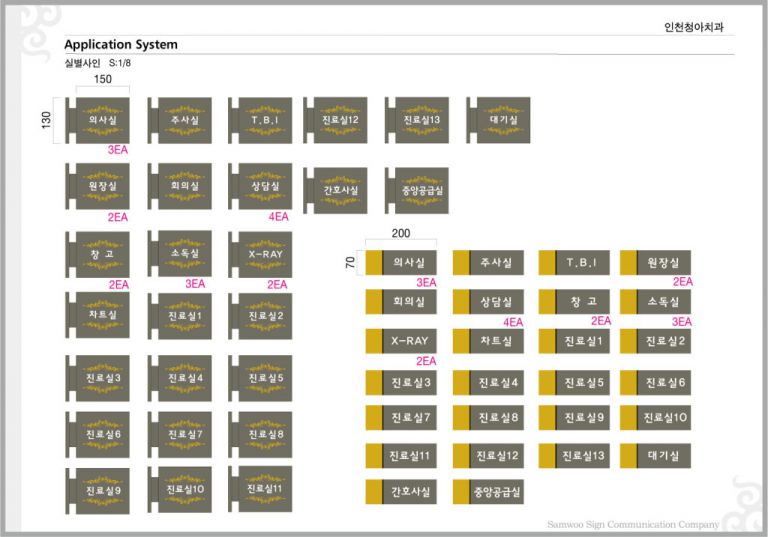Click the yellow-tab 원장실 bar sign
Viewport: 768px width, 537px height.
(656, 263)
